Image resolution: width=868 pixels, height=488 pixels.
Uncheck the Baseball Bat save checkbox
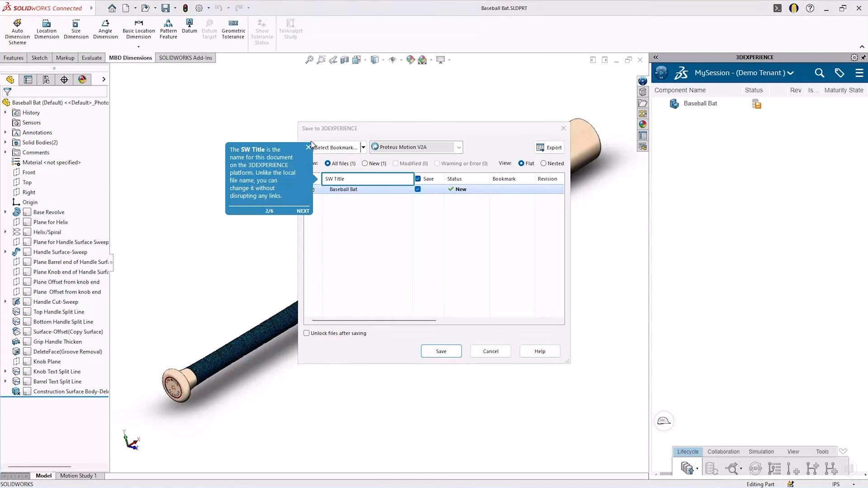click(417, 189)
